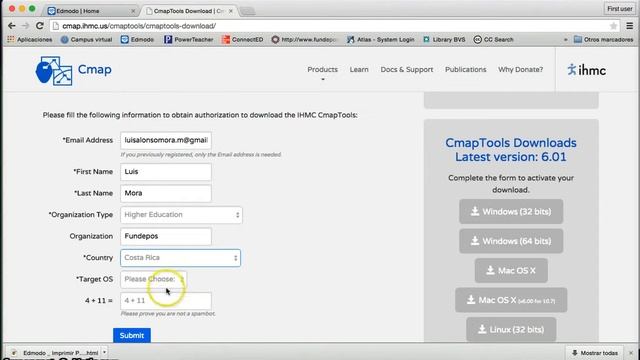Click the Organization field
Image resolution: width=640 pixels, height=360 pixels.
point(166,236)
